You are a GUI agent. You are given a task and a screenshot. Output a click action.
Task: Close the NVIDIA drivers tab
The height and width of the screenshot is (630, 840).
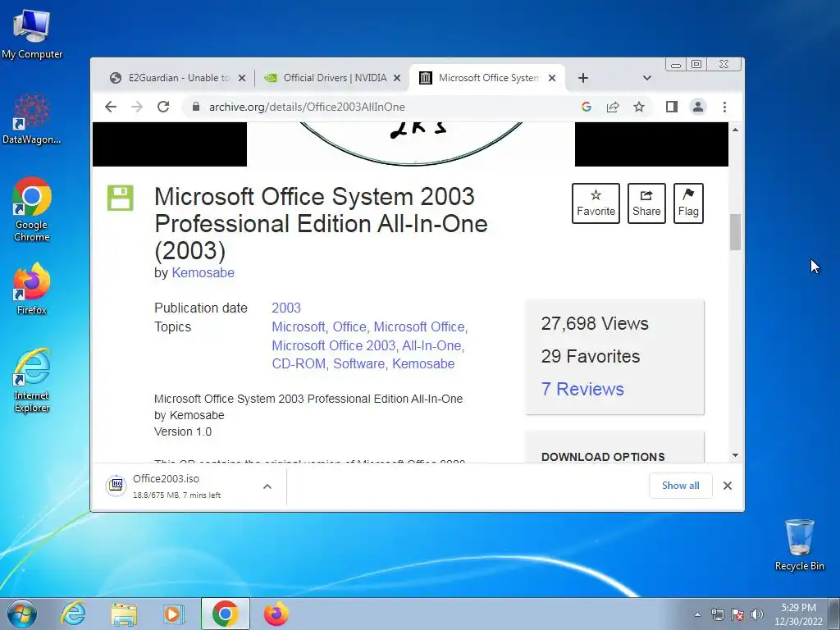pos(397,78)
